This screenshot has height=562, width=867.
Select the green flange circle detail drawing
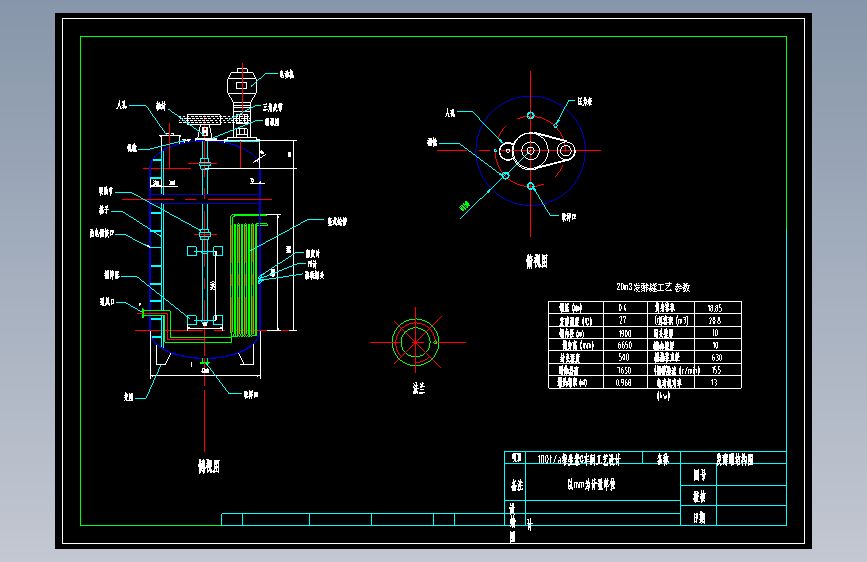click(x=416, y=342)
